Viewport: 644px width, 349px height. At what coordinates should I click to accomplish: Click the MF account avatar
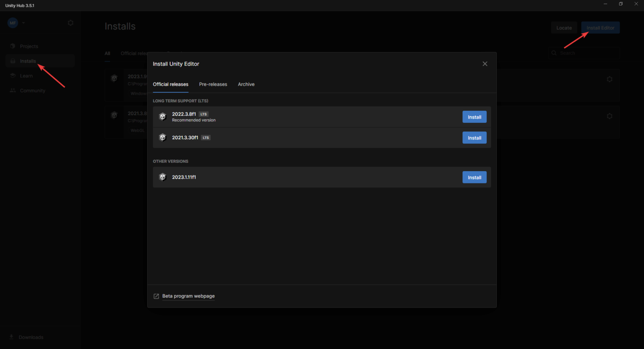click(13, 23)
